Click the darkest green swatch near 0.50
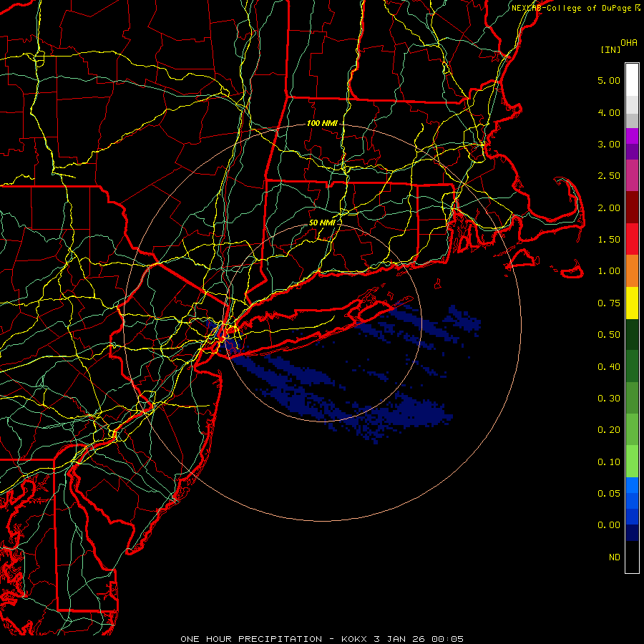The height and width of the screenshot is (644, 644). tap(632, 334)
